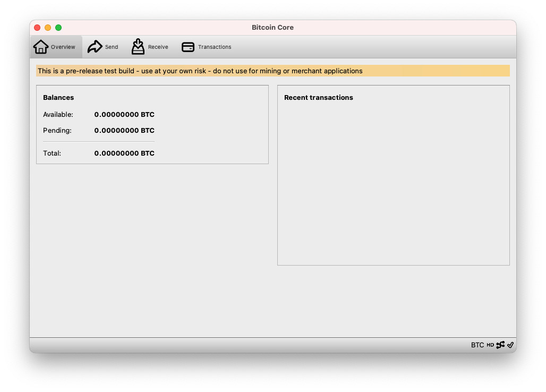Click the Pending balance amount
This screenshot has width=546, height=392.
coord(124,130)
